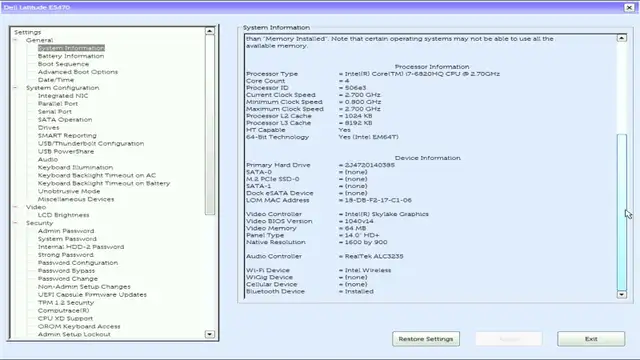Open Battery Information settings
The image size is (640, 360).
tap(71, 56)
